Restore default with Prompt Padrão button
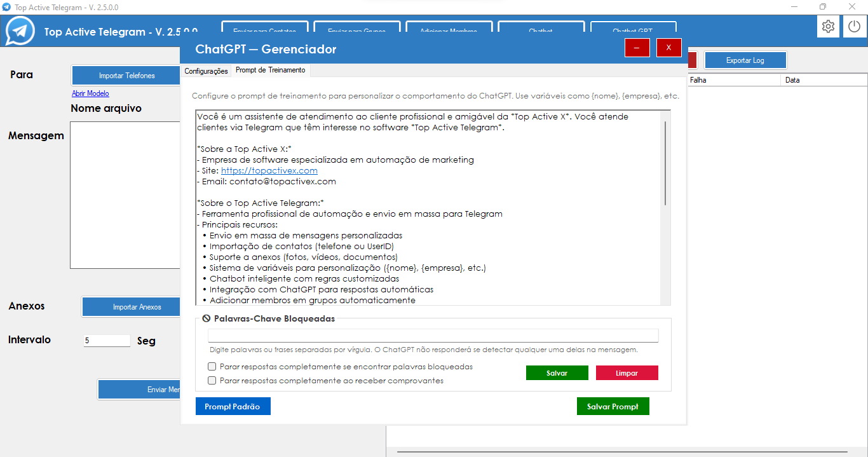Image resolution: width=868 pixels, height=457 pixels. pos(233,407)
